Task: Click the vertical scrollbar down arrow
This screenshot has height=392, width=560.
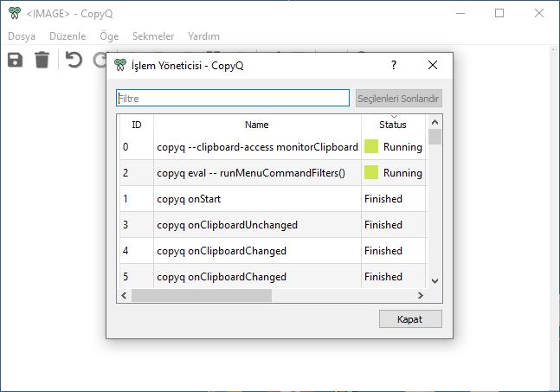Action: pyautogui.click(x=434, y=281)
